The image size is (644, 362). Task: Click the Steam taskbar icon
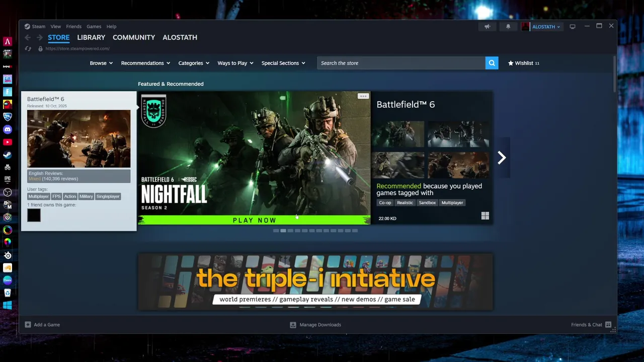point(8,155)
